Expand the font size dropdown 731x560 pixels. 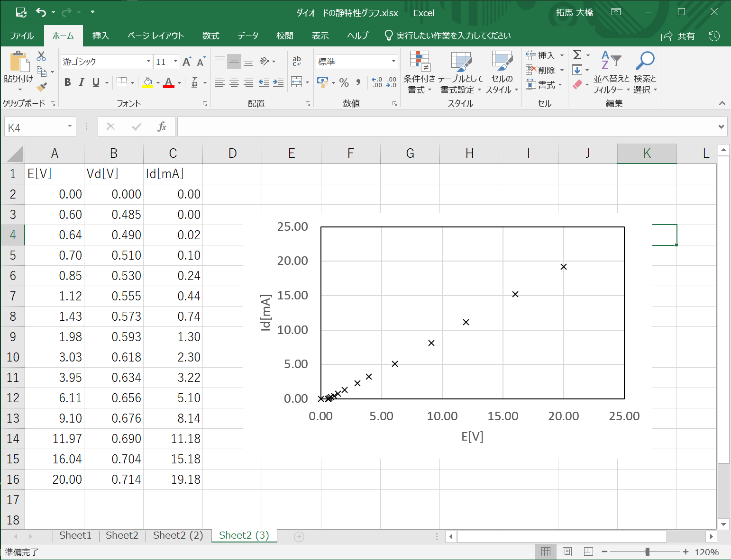click(x=176, y=62)
